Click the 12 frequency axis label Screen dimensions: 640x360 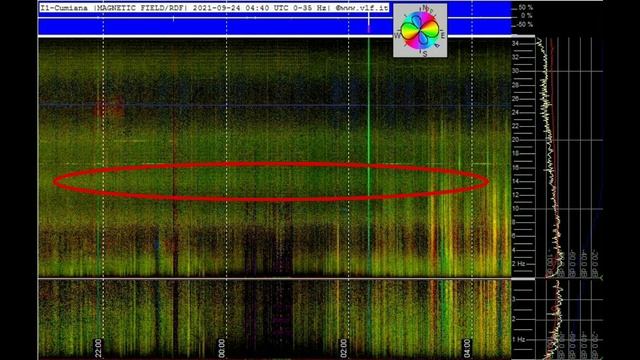(516, 195)
